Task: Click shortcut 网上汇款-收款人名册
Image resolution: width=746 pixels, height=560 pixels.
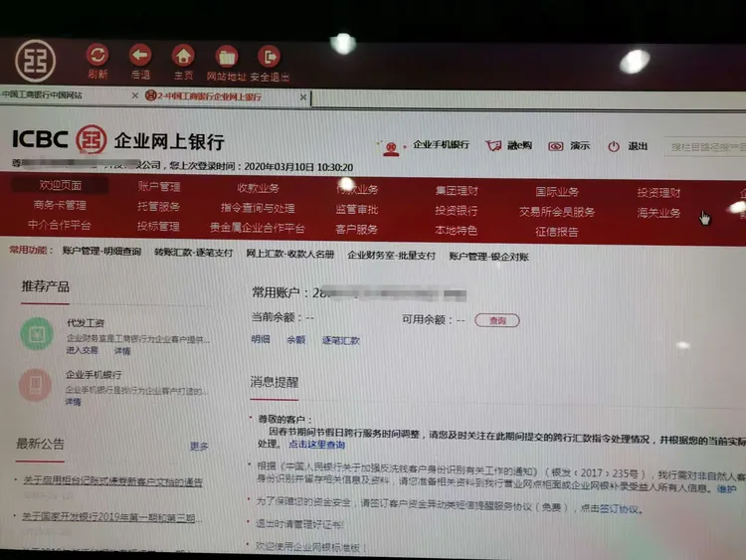Action: coord(289,254)
